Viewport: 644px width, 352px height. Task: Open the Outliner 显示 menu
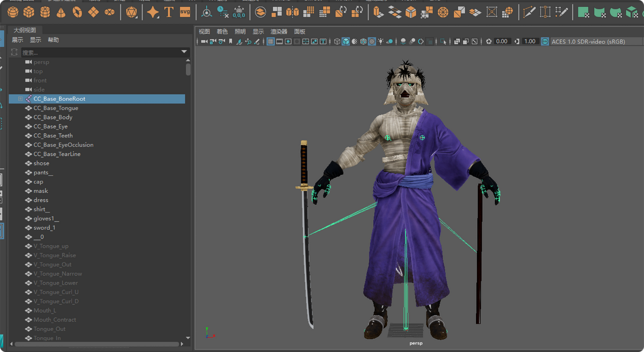(x=36, y=40)
